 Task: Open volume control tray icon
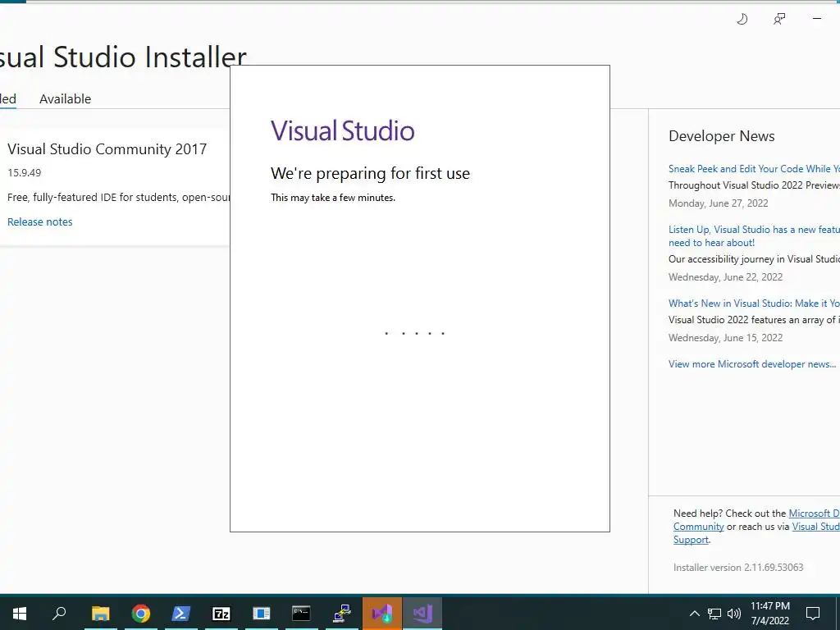(734, 614)
